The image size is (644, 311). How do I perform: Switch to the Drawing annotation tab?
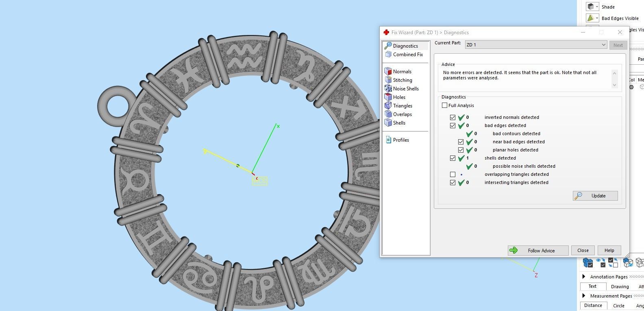(620, 287)
